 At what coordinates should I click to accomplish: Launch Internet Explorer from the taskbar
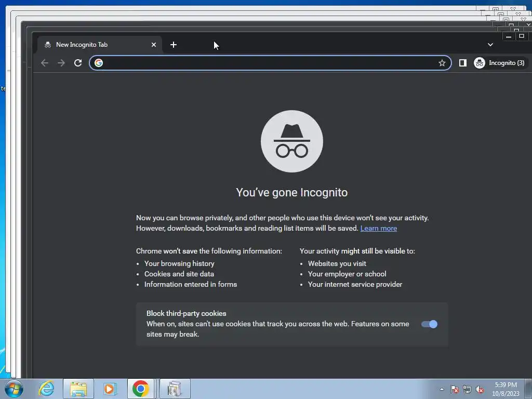click(46, 389)
